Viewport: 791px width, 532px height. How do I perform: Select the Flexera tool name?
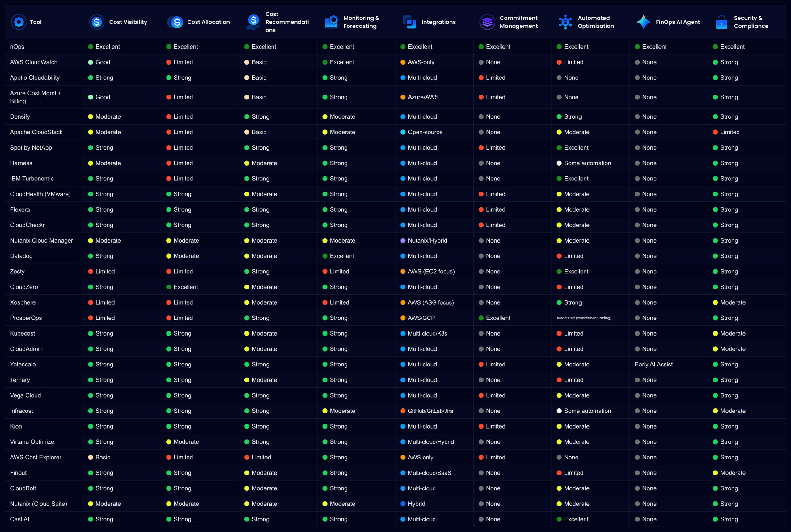[x=20, y=210]
